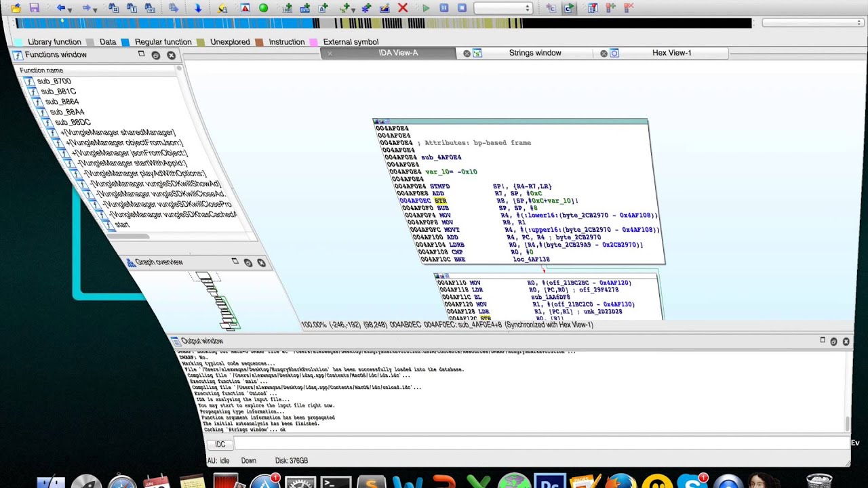Open Terminal from the Dock
Image resolution: width=868 pixels, height=488 pixels.
336,482
